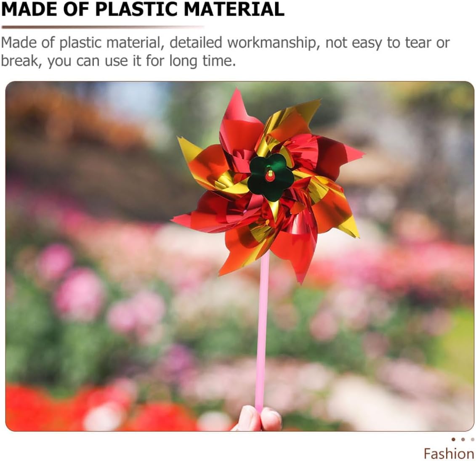Select the first dark pagination dot
476x461 pixels.
(x=453, y=439)
